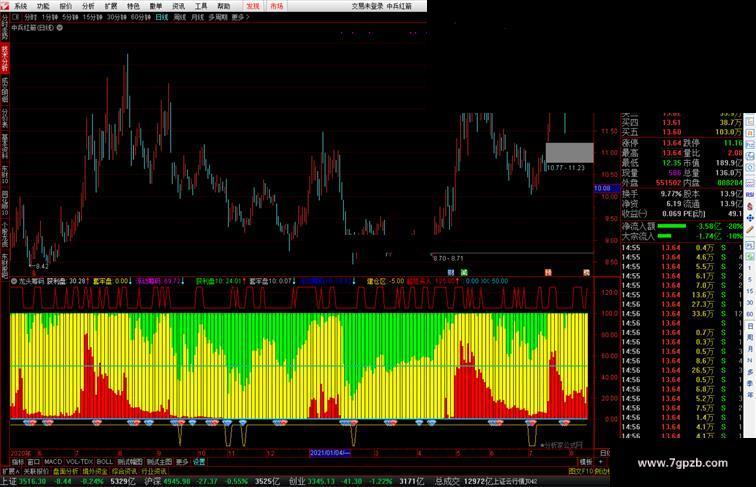Screen dimensions: 756x487
Task: Switch to 30分钟 period
Action: pyautogui.click(x=117, y=17)
